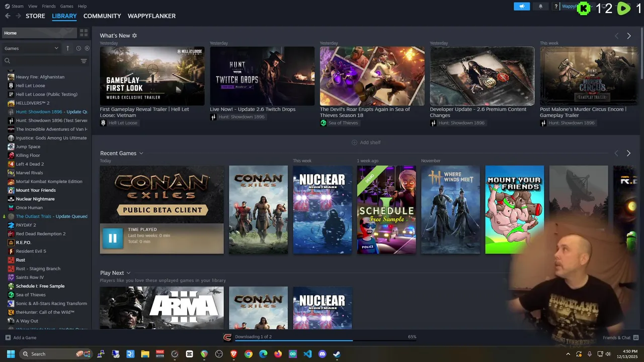Image resolution: width=644 pixels, height=362 pixels.
Task: Open Visual Studio Code from taskbar
Action: coord(308,354)
